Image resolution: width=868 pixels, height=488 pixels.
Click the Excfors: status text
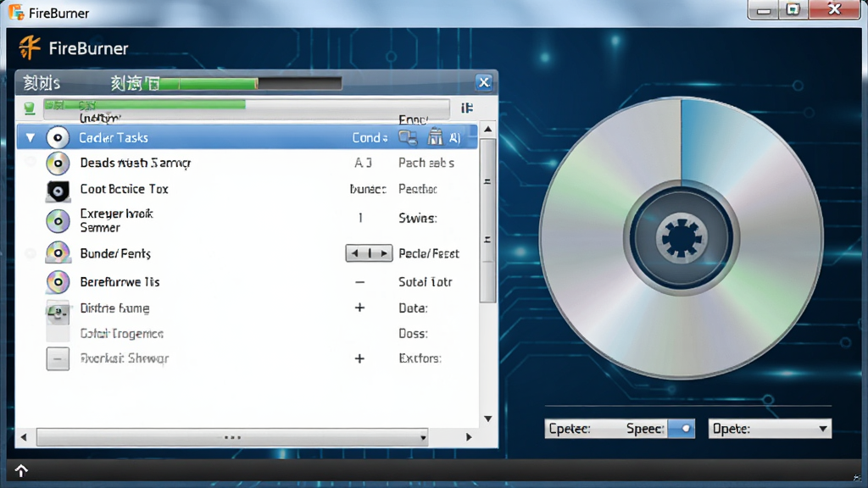tap(420, 358)
